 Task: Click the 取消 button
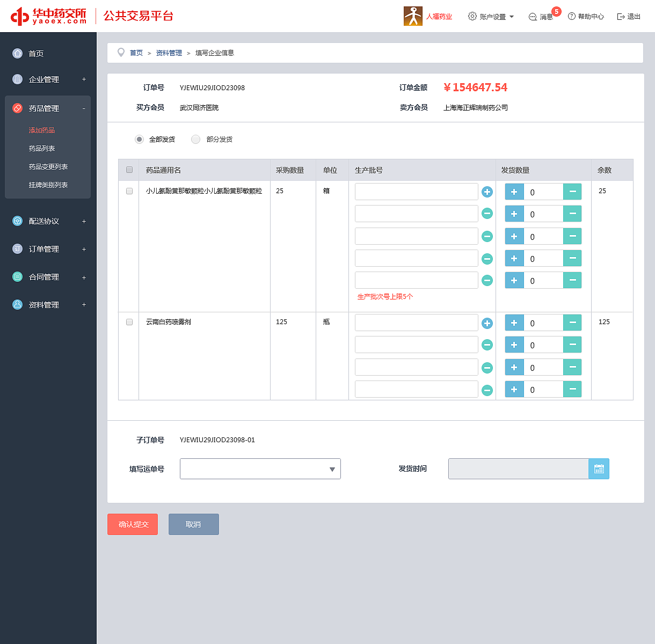pyautogui.click(x=194, y=524)
